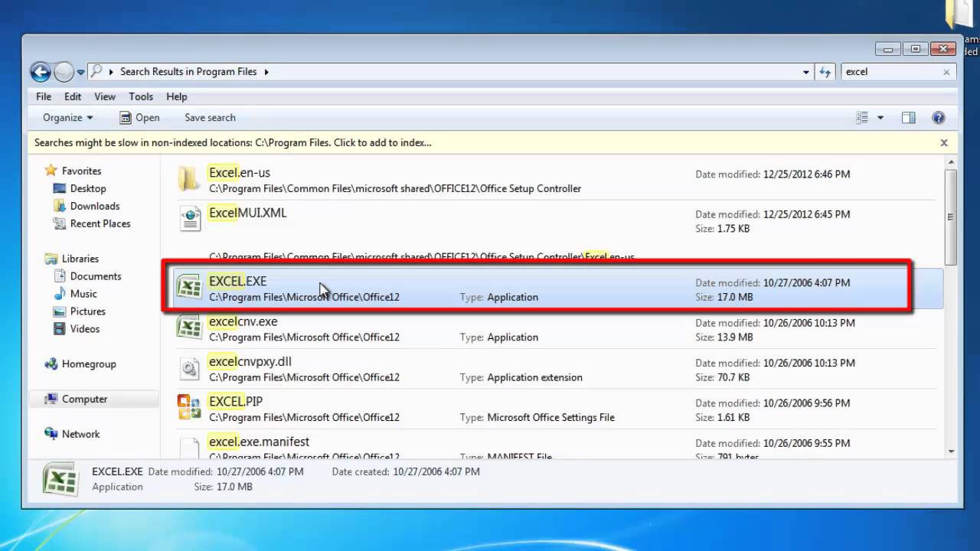The width and height of the screenshot is (980, 551).
Task: Select the Excel.en-us folder name
Action: 240,173
